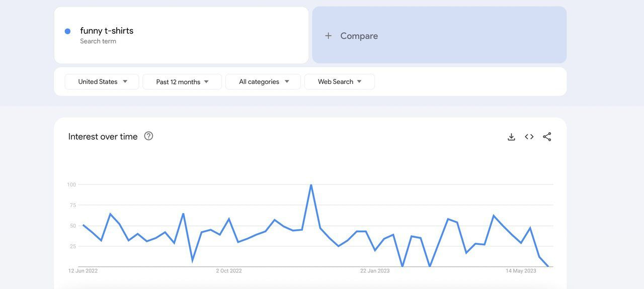Viewport: 644px width, 289px height.
Task: Download the interest over time data
Action: click(x=511, y=137)
